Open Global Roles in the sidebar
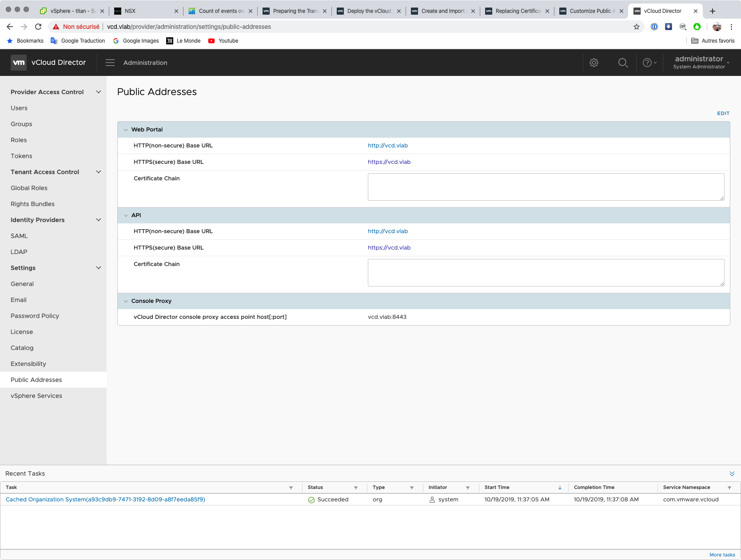The height and width of the screenshot is (560, 741). [x=29, y=188]
